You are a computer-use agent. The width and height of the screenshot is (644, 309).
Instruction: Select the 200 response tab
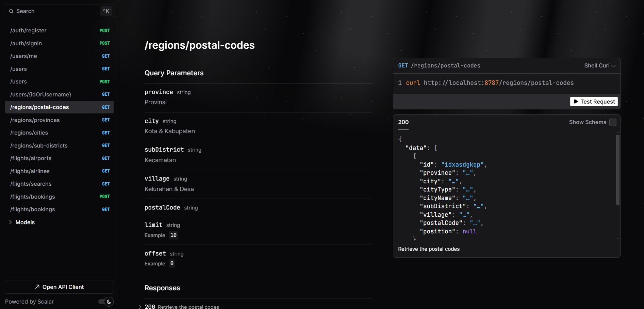[x=403, y=122]
